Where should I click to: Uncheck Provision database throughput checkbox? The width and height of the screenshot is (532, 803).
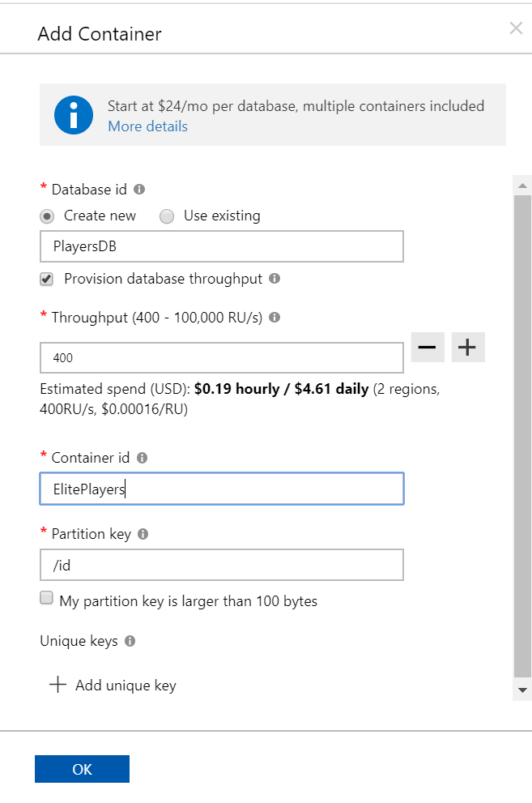48,279
